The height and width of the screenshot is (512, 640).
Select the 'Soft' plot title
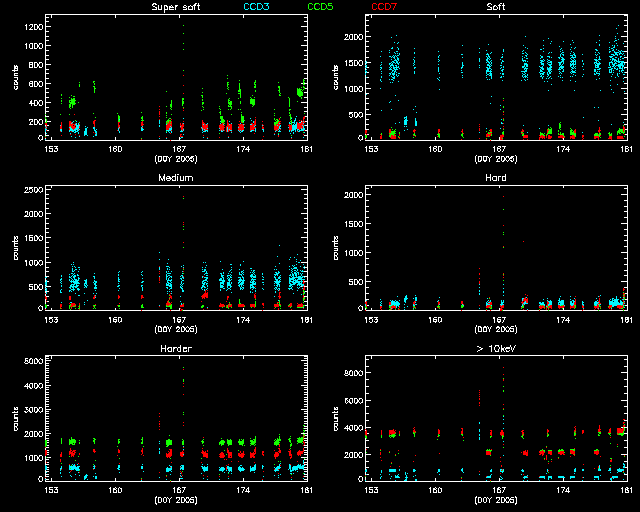click(x=495, y=7)
